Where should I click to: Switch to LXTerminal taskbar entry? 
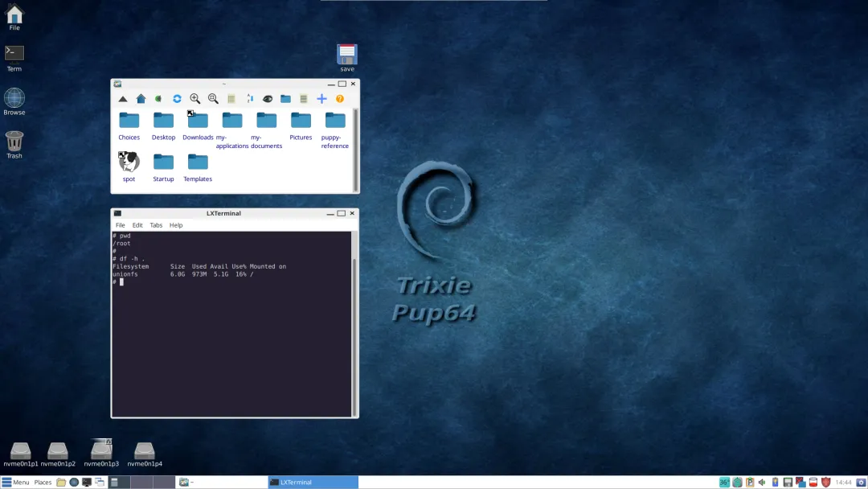coord(313,483)
